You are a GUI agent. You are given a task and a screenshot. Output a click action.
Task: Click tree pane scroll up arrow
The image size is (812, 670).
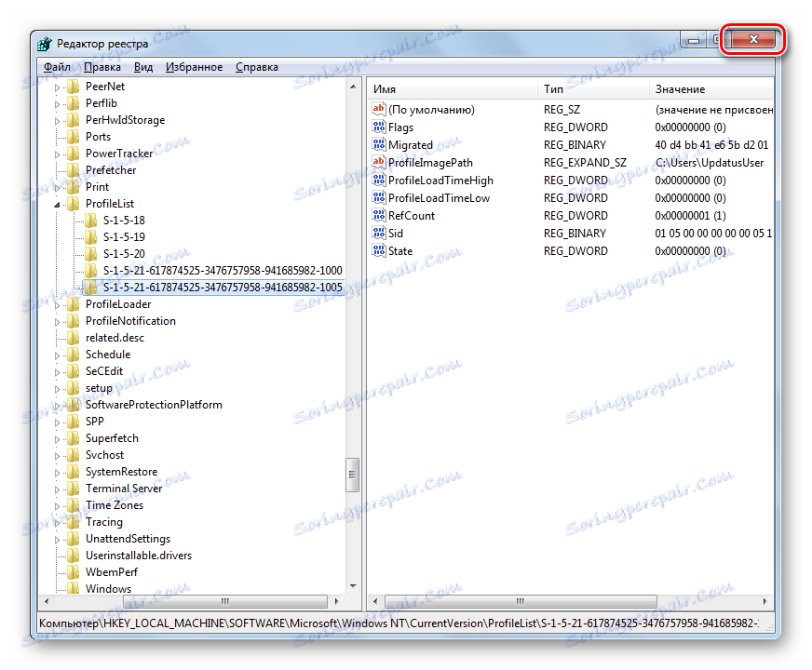tap(353, 87)
